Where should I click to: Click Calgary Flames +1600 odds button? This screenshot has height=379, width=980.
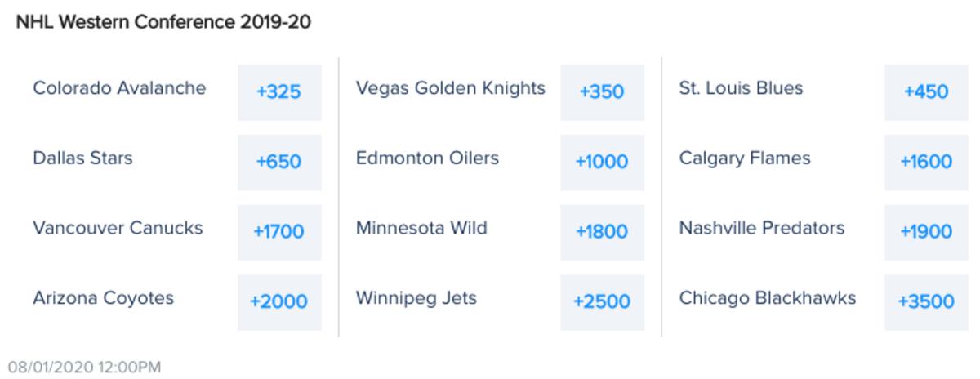tap(925, 162)
